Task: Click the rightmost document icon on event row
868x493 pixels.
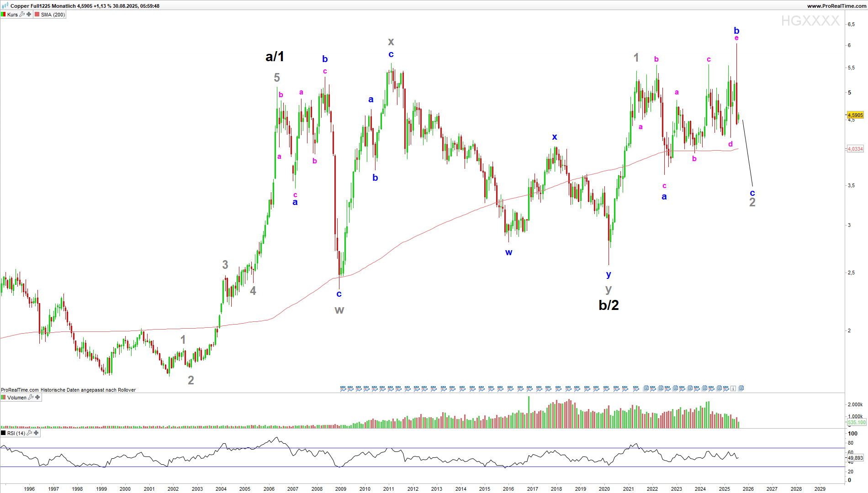Action: click(x=741, y=388)
